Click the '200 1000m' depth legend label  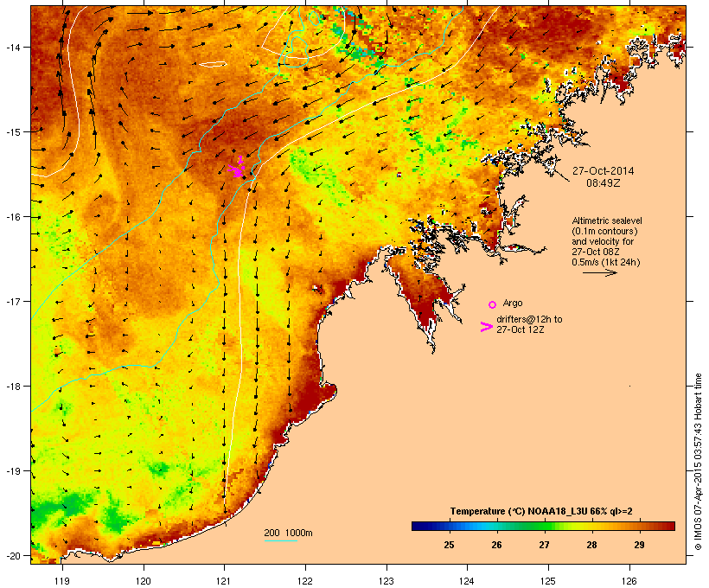point(288,533)
